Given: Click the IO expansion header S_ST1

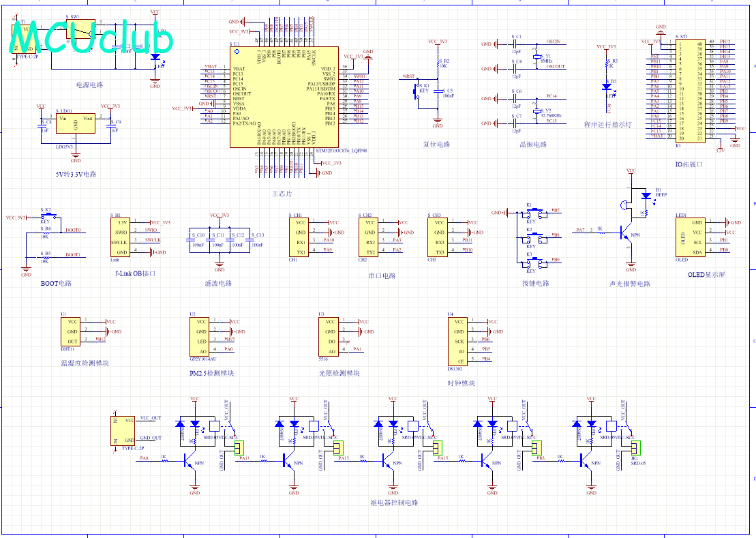Looking at the screenshot, I should pyautogui.click(x=689, y=91).
